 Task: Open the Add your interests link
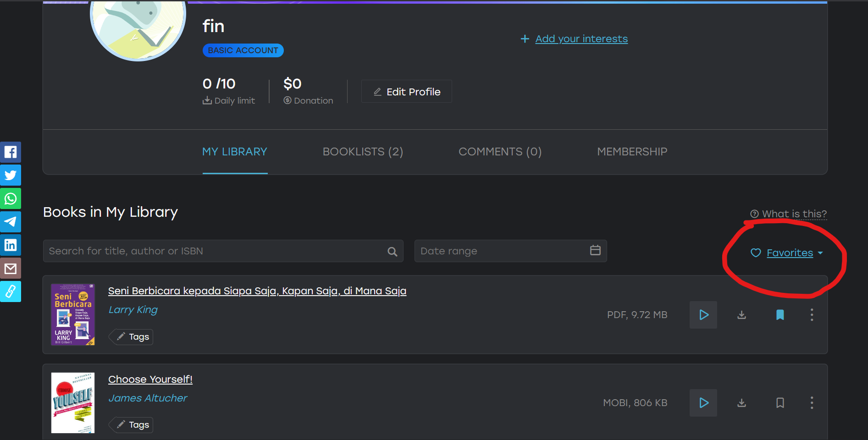(x=581, y=39)
